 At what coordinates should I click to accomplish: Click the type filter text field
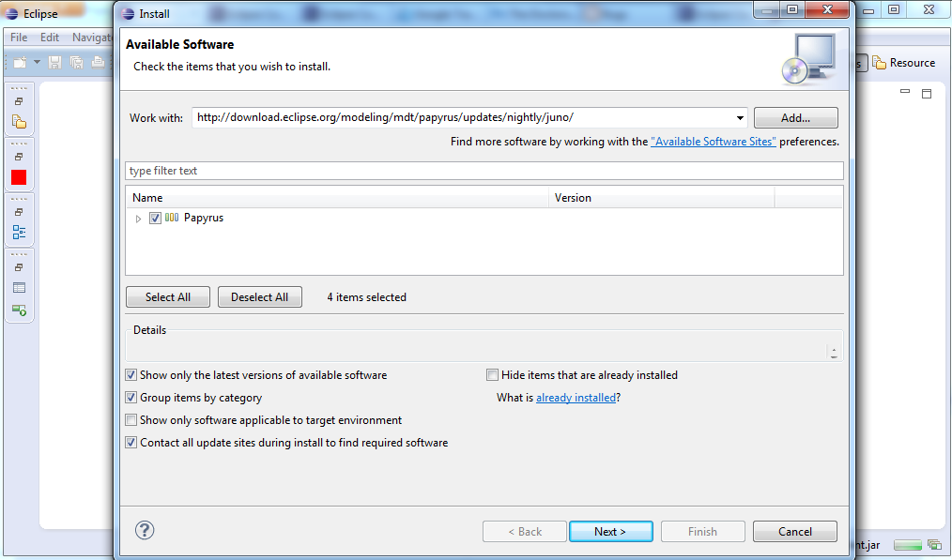(484, 171)
